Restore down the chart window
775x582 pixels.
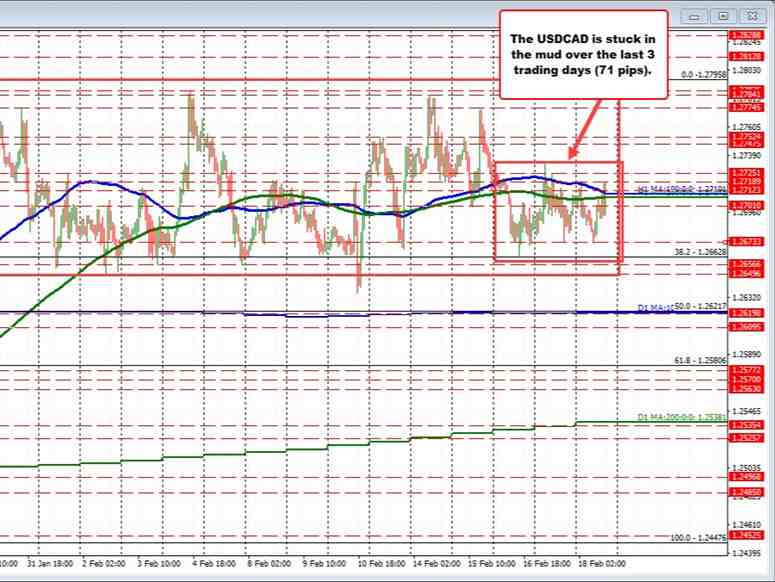[723, 16]
